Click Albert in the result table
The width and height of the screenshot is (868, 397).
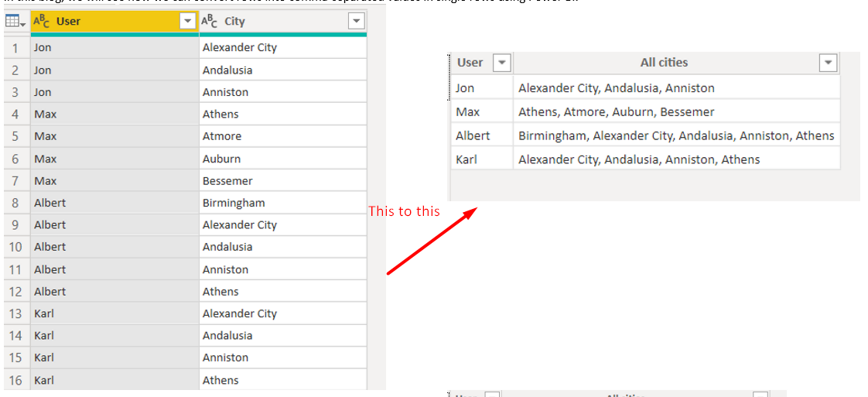point(482,135)
